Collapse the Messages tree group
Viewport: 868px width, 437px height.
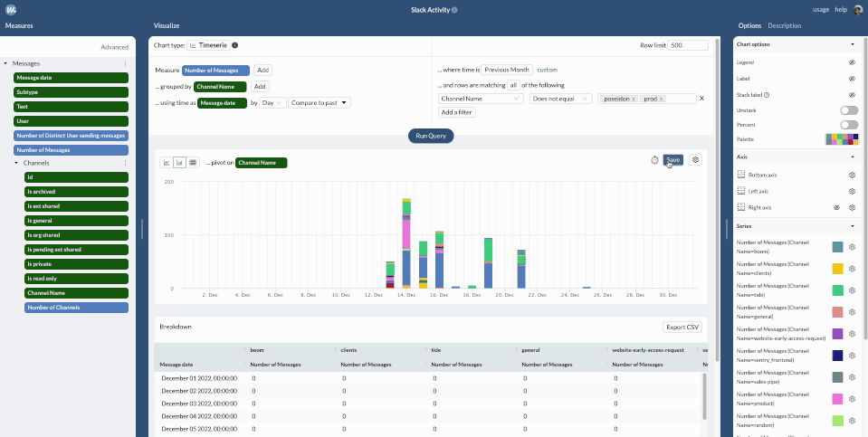5,63
